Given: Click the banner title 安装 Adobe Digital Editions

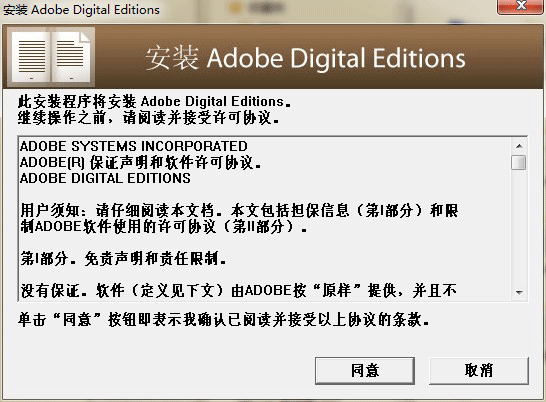Looking at the screenshot, I should (x=305, y=58).
